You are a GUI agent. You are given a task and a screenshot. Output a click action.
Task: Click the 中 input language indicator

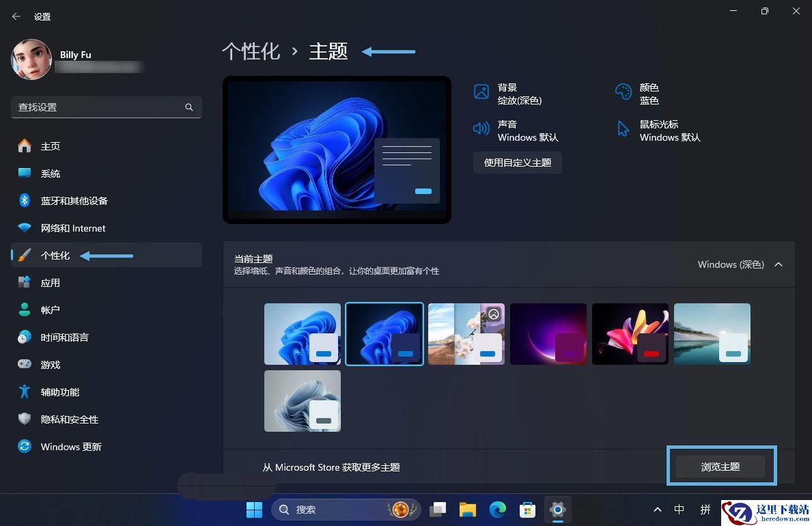point(679,510)
